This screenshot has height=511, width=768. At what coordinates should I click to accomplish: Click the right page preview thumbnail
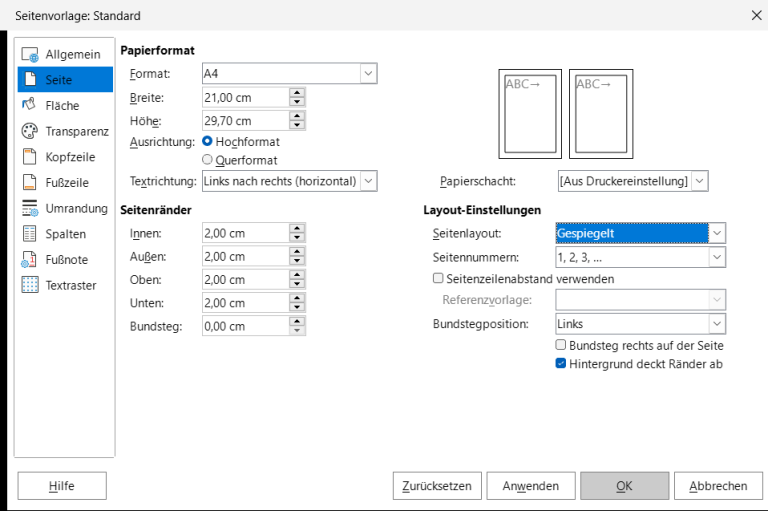[601, 114]
